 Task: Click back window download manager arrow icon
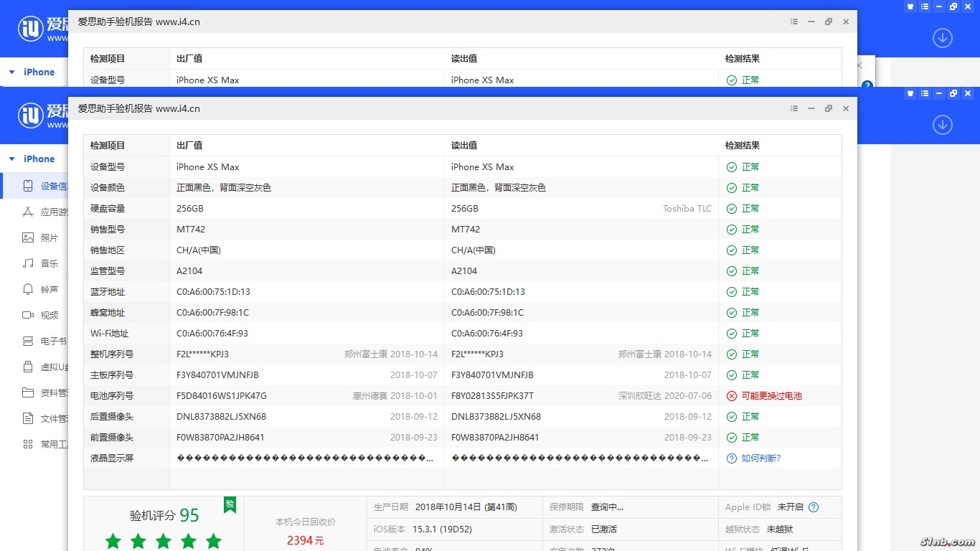click(x=943, y=38)
